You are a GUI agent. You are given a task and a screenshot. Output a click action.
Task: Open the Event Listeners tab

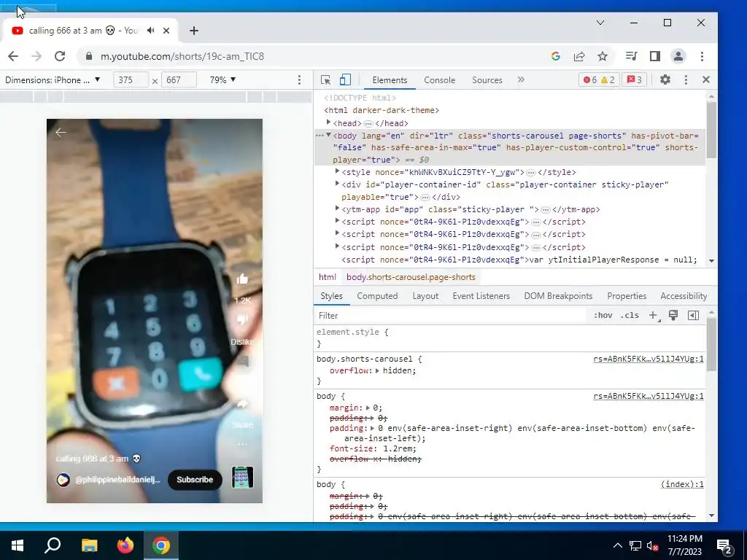pos(481,296)
